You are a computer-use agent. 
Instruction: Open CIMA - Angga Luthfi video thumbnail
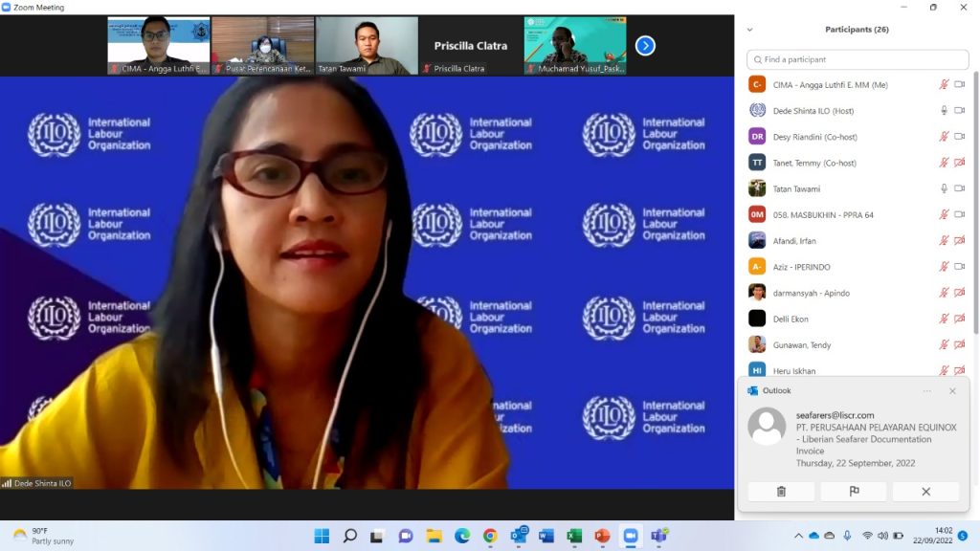click(x=159, y=46)
